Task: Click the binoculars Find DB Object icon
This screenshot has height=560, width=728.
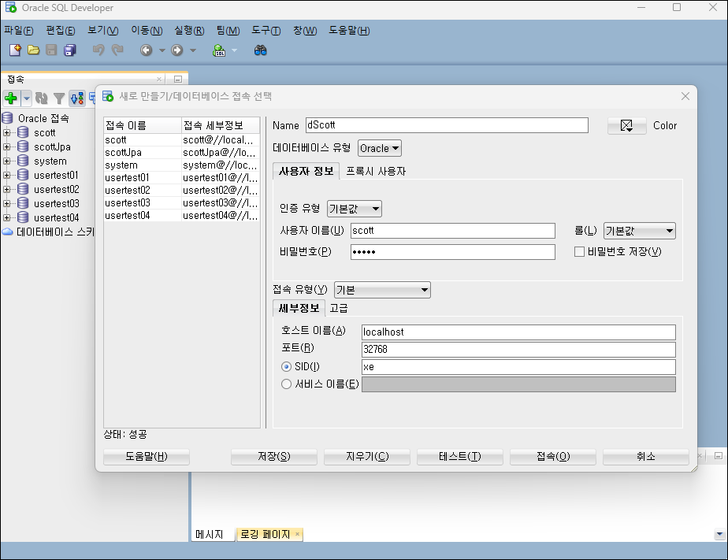Action: 261,50
